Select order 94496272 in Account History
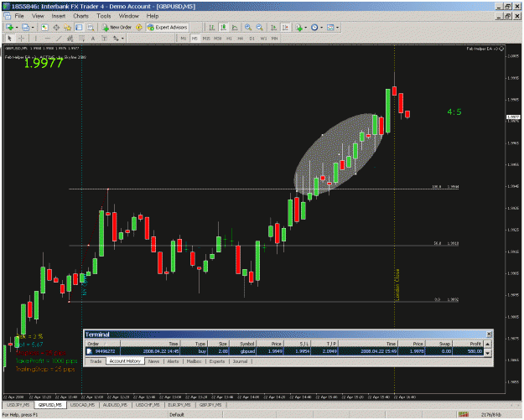The width and height of the screenshot is (524, 420). pyautogui.click(x=284, y=351)
